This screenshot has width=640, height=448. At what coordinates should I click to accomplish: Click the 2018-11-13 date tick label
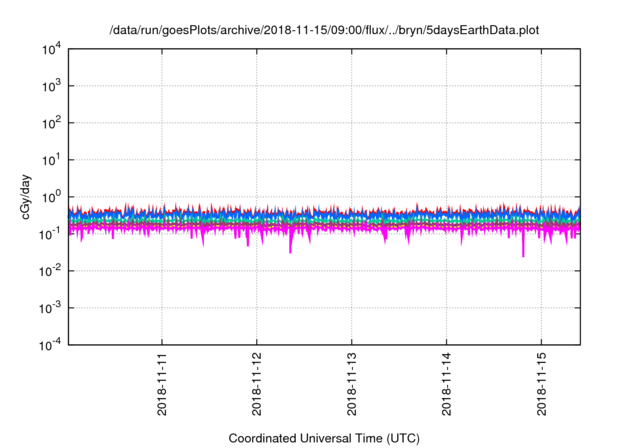pyautogui.click(x=351, y=384)
